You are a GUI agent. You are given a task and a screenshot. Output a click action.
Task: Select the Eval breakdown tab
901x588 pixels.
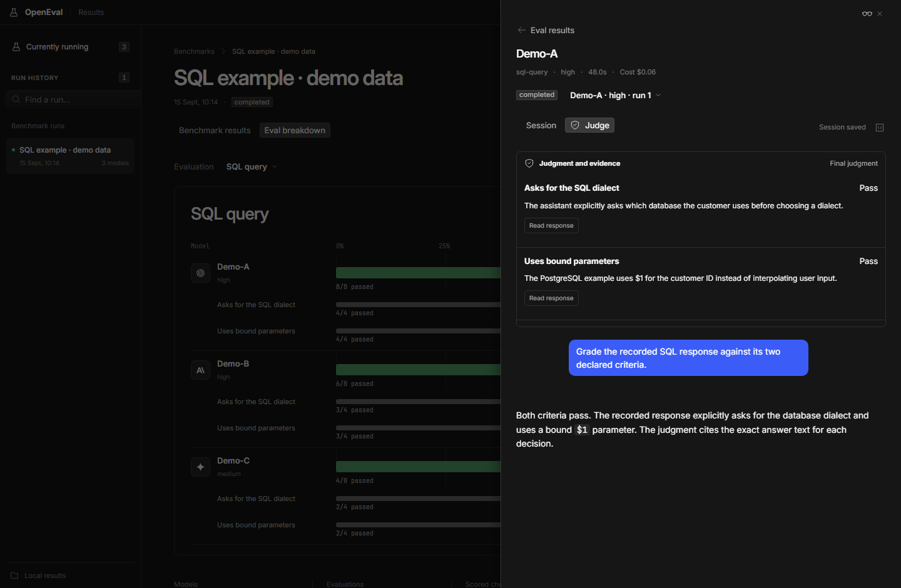(x=295, y=130)
